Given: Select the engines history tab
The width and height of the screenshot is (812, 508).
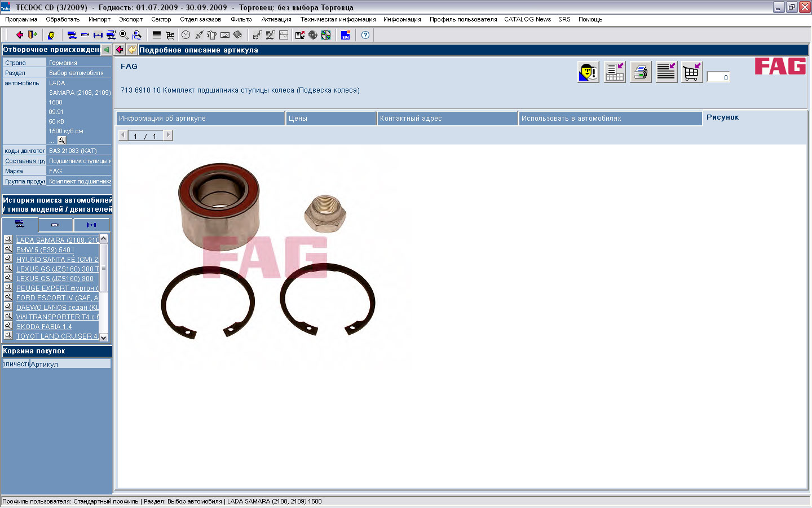Looking at the screenshot, I should coord(55,225).
